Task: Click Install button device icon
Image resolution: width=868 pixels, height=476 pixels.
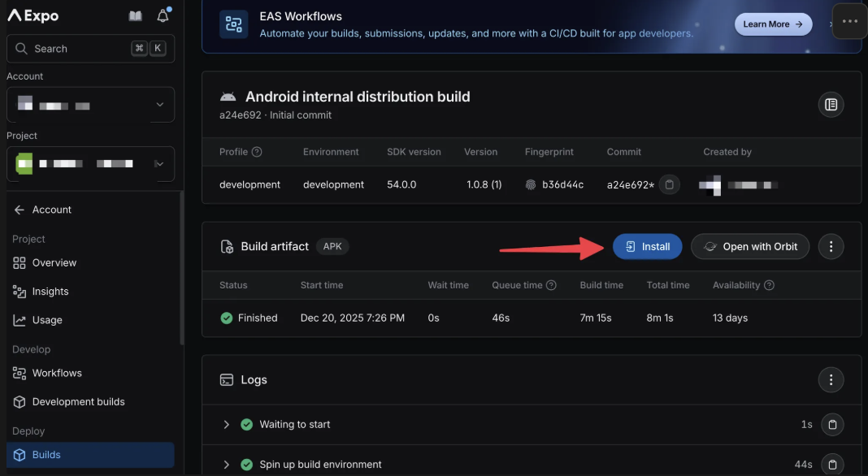Action: pos(631,247)
